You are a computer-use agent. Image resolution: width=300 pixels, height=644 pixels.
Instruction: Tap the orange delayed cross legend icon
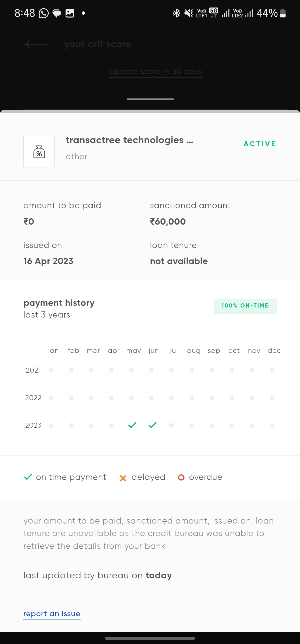point(123,478)
